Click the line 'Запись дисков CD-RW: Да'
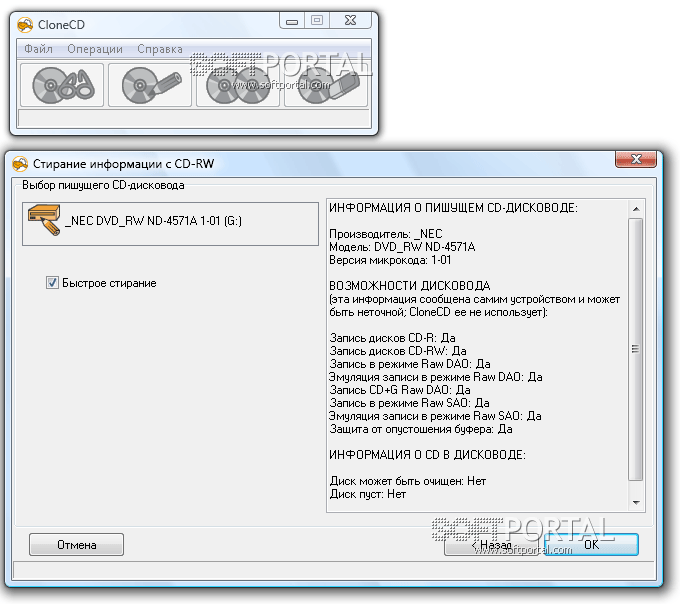680x604 pixels. 398,351
